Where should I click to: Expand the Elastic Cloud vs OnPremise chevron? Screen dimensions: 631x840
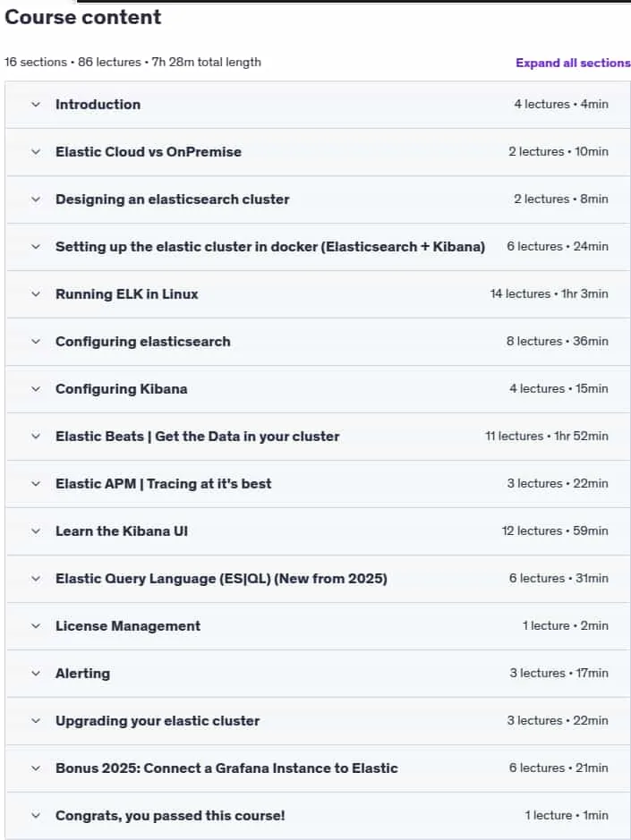[x=36, y=152]
